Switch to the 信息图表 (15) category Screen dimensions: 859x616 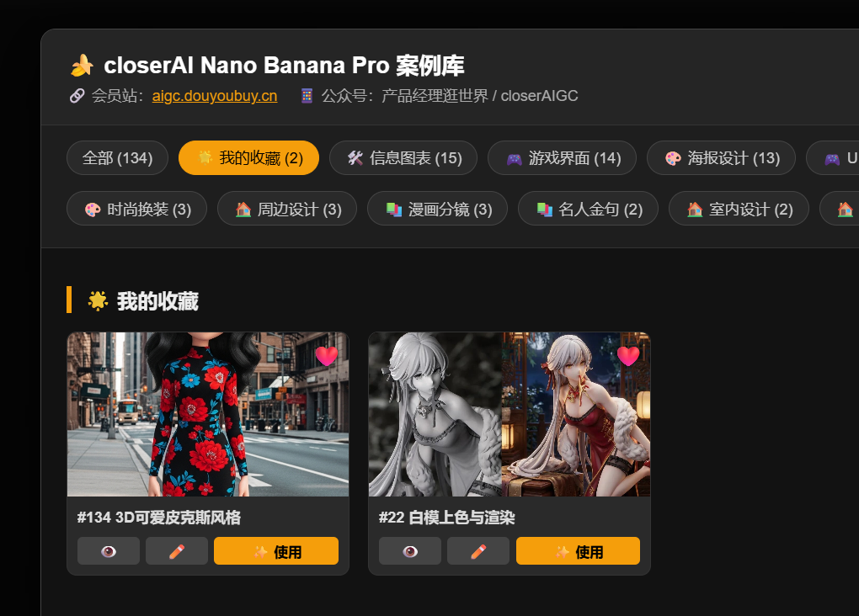pyautogui.click(x=403, y=157)
